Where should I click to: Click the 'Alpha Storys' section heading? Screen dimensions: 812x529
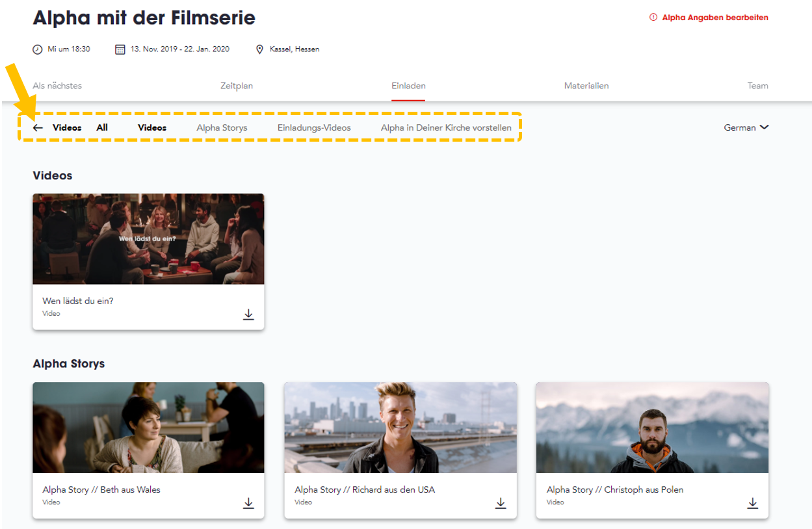(69, 364)
